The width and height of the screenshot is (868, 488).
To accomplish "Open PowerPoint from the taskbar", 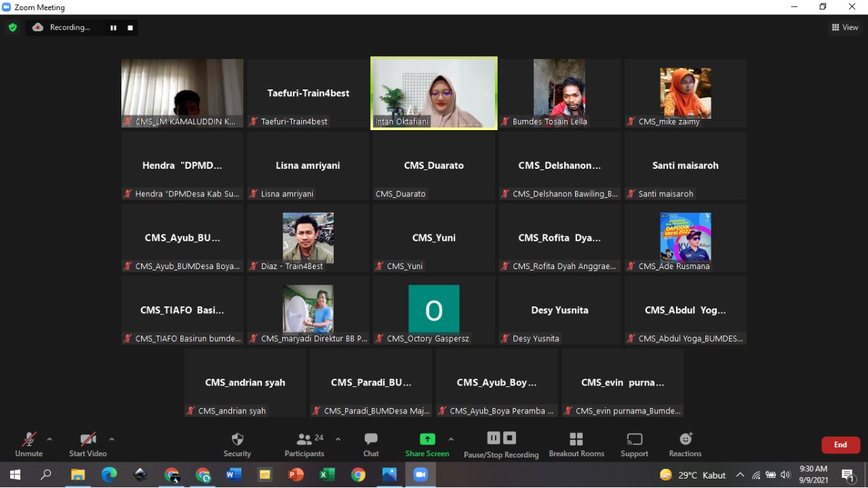I will click(x=296, y=475).
